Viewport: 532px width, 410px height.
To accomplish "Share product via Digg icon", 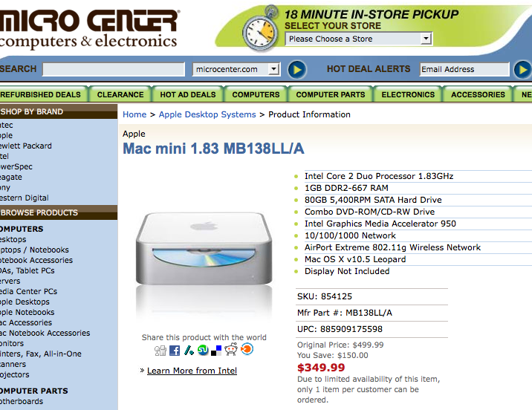I will click(160, 350).
